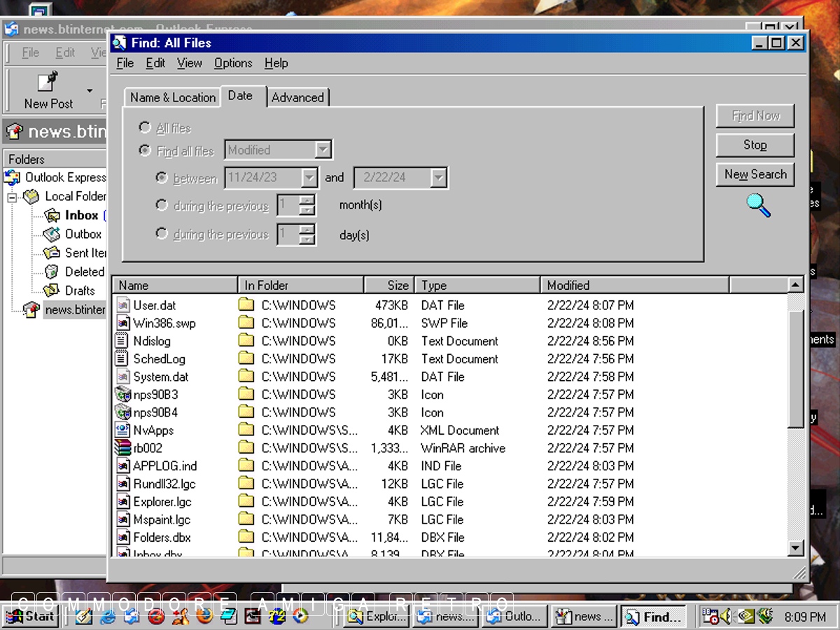
Task: Select the NvApps XML document icon
Action: click(123, 430)
